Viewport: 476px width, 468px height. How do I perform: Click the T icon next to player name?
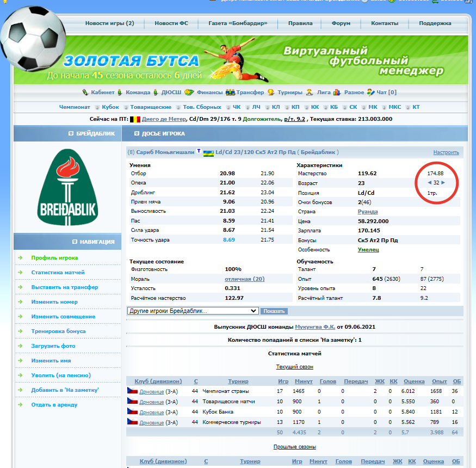pos(199,152)
